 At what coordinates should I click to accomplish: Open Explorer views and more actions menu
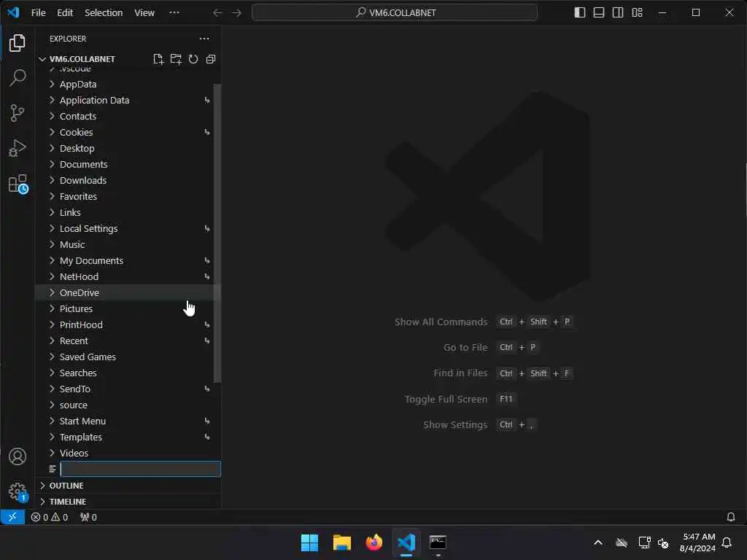click(x=204, y=39)
